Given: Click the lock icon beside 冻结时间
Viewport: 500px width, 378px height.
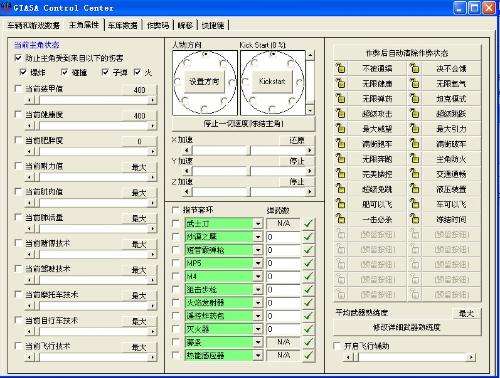Looking at the screenshot, I should (415, 219).
